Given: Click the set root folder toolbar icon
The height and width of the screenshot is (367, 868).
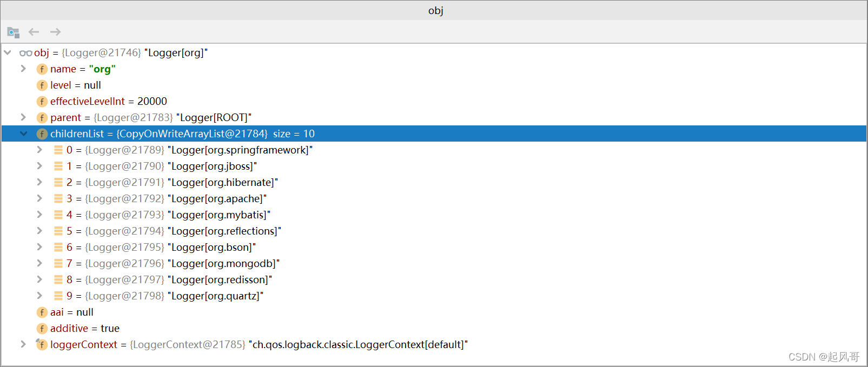Looking at the screenshot, I should 14,32.
